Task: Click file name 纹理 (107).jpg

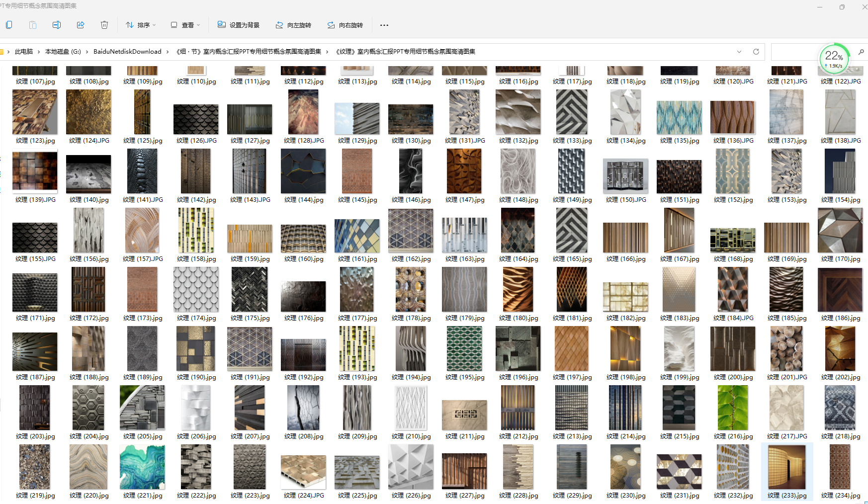Action: click(x=35, y=82)
